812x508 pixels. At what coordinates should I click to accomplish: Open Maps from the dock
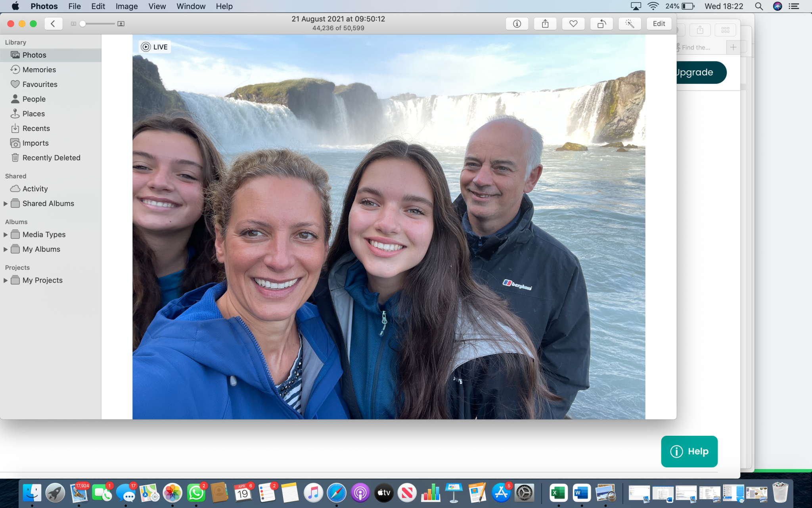[149, 493]
